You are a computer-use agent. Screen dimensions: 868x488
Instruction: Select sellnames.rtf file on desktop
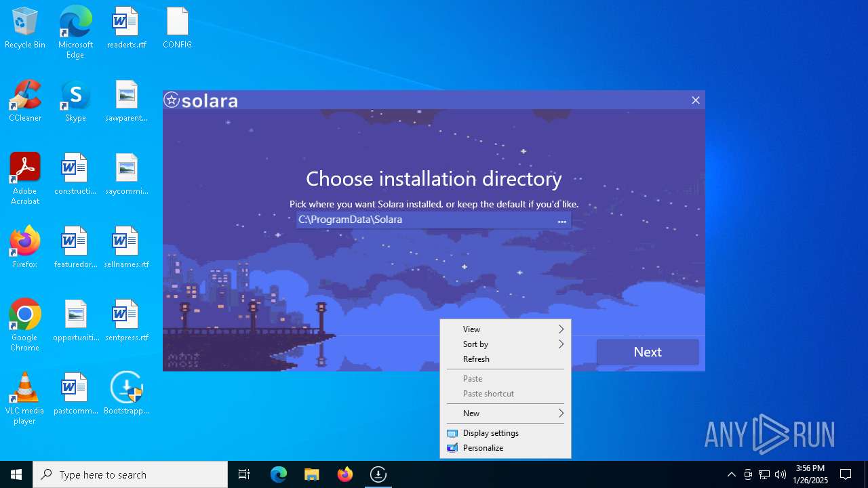click(x=126, y=248)
